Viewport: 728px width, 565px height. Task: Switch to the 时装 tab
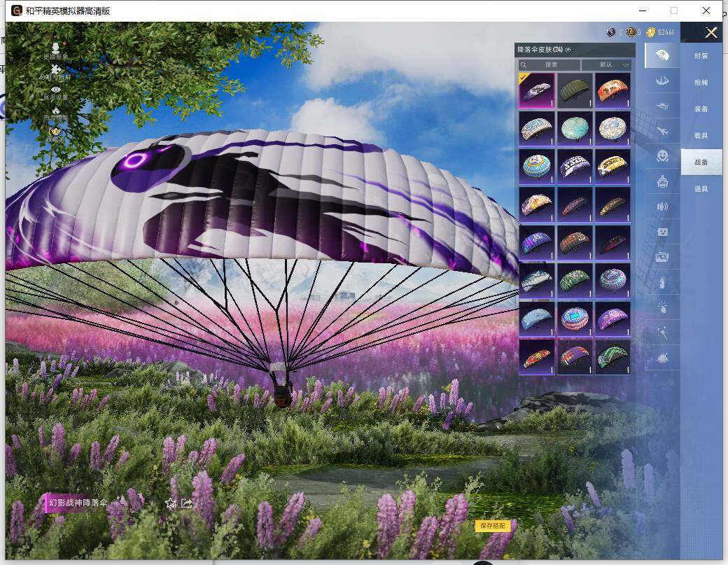pos(701,56)
